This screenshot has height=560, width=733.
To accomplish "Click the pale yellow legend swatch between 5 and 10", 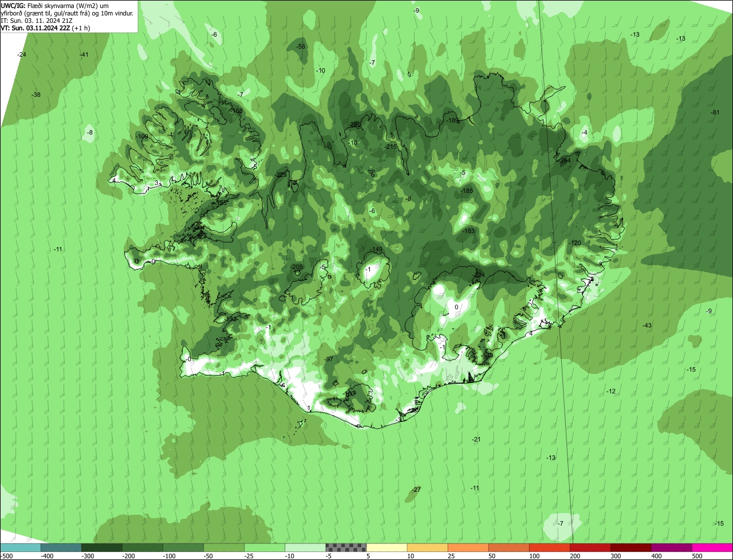I will [x=387, y=547].
